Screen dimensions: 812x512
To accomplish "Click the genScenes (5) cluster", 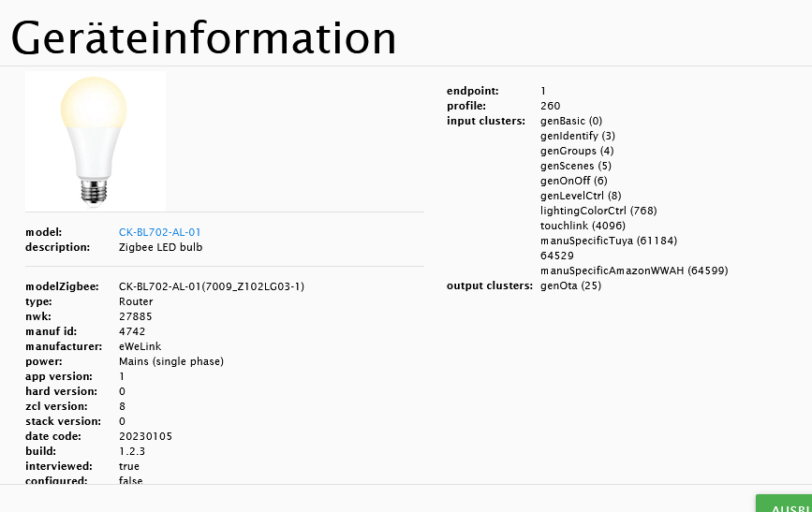I will 575,166.
